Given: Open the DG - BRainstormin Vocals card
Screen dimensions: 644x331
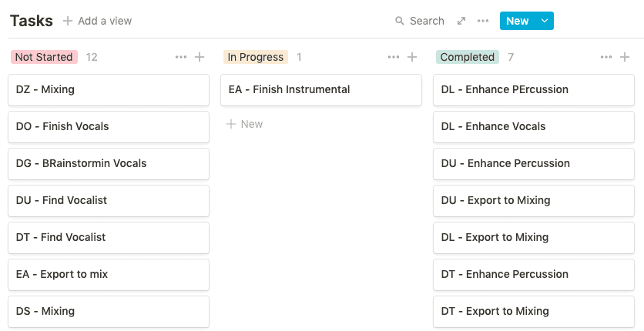Looking at the screenshot, I should pyautogui.click(x=108, y=164).
